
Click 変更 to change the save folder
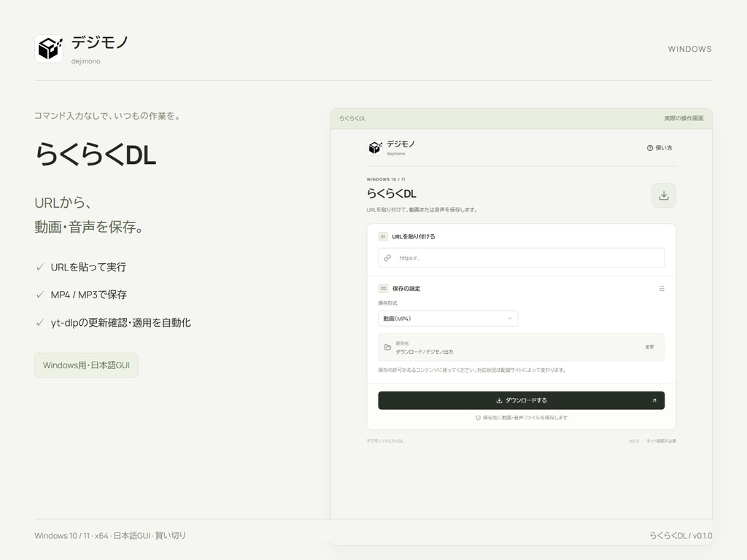tap(649, 347)
